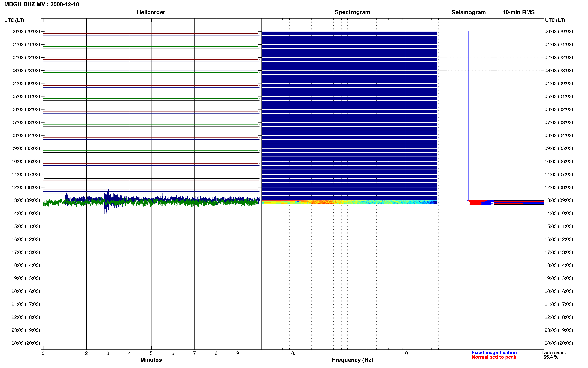
Task: Click the 0.1 frequency tick label
Action: tap(295, 353)
